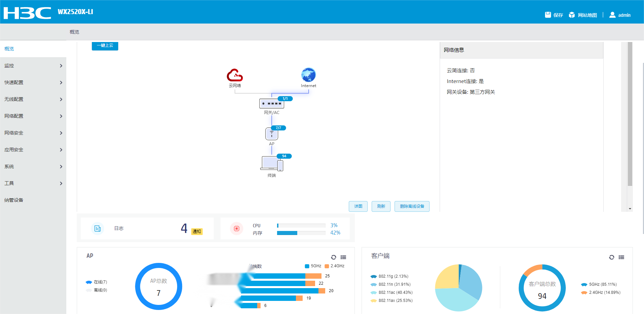
Task: Click the AP wireless device icon in topology
Action: coord(271,133)
